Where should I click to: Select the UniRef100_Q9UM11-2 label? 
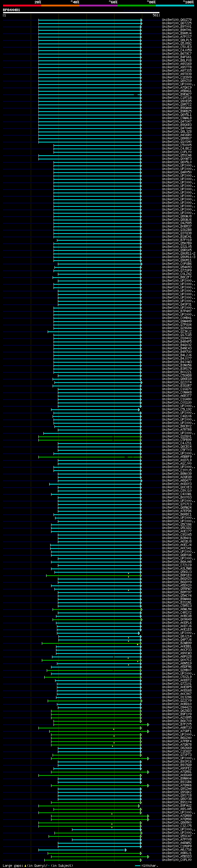click(x=179, y=253)
